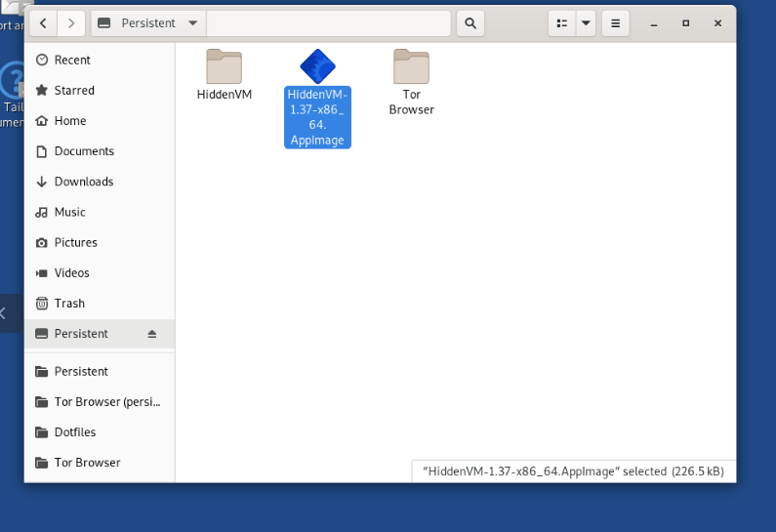Close the Files window
The height and width of the screenshot is (532, 776).
pos(717,23)
